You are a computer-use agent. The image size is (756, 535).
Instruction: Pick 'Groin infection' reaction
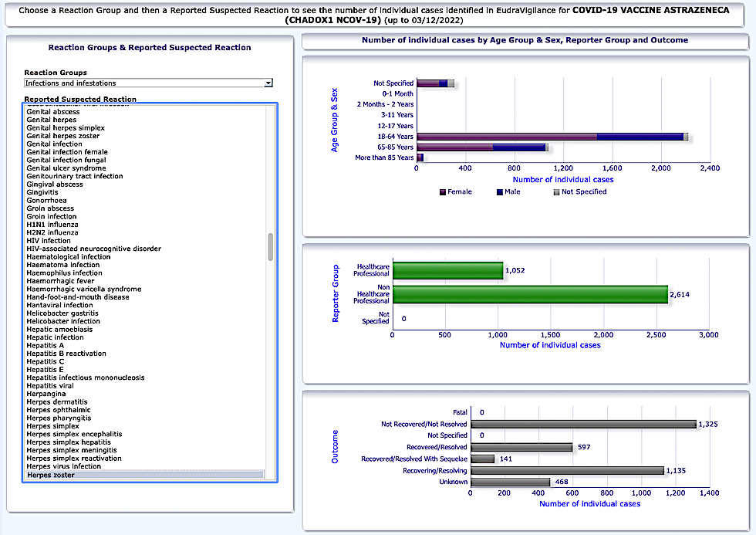click(x=51, y=217)
